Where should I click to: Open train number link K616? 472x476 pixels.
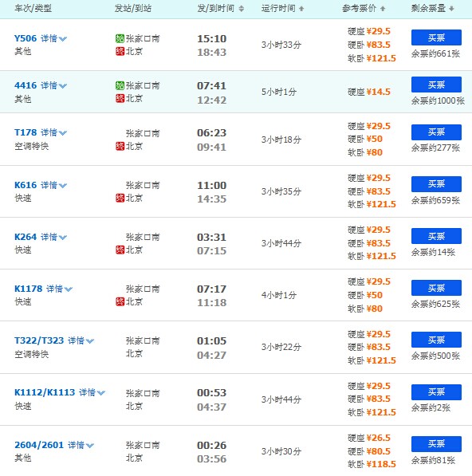pyautogui.click(x=26, y=185)
